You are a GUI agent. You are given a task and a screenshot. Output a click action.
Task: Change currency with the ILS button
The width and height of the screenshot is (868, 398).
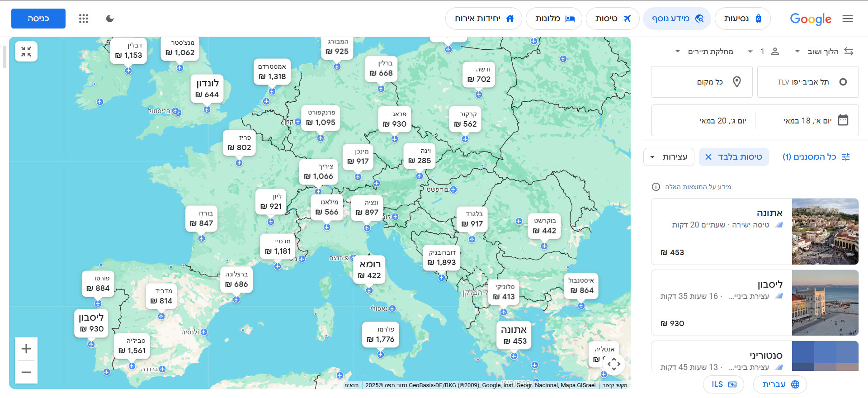724,384
